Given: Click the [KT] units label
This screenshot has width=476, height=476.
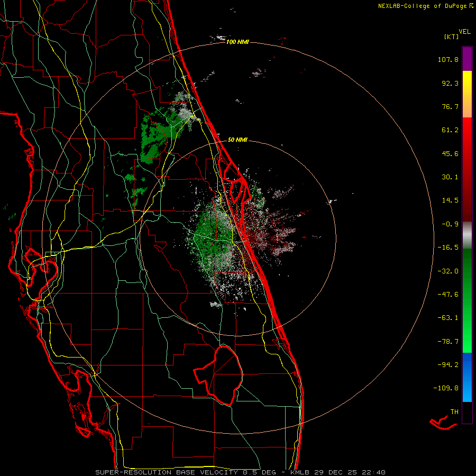Looking at the screenshot, I should coord(452,36).
